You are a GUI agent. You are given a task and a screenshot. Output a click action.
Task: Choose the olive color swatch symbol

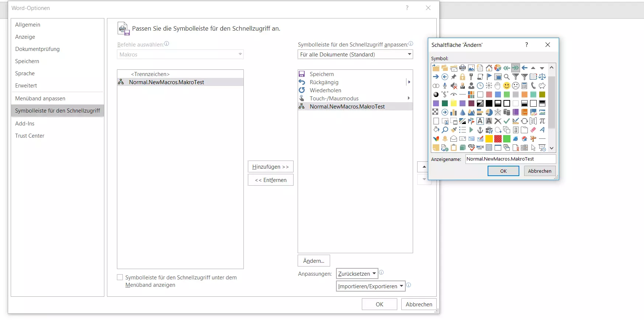pos(542,94)
